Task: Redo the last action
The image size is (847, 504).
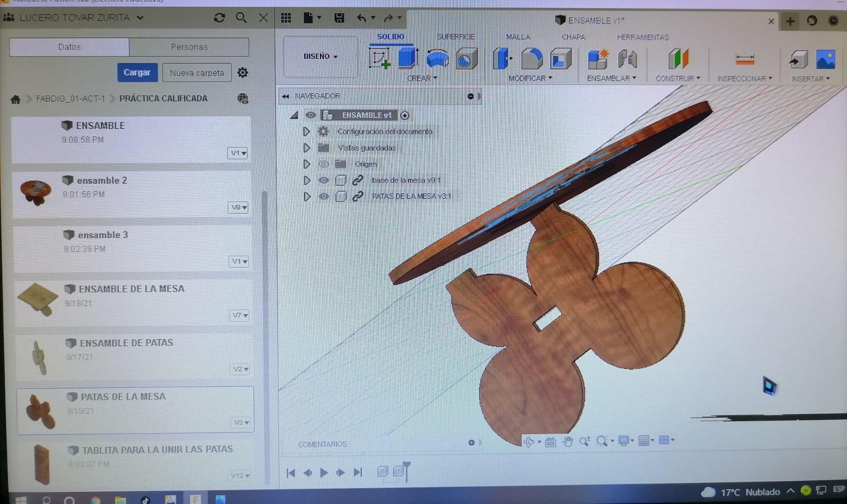Action: (x=389, y=19)
